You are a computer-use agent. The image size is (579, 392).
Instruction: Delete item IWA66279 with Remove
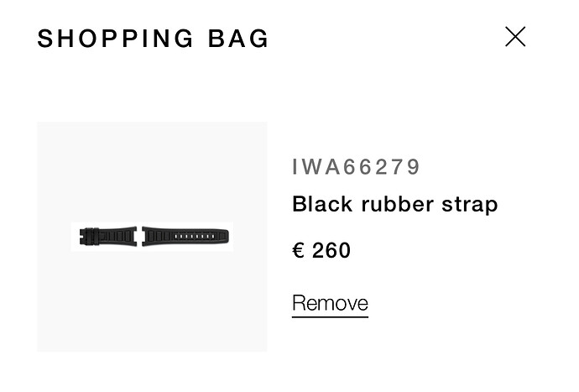pyautogui.click(x=330, y=304)
